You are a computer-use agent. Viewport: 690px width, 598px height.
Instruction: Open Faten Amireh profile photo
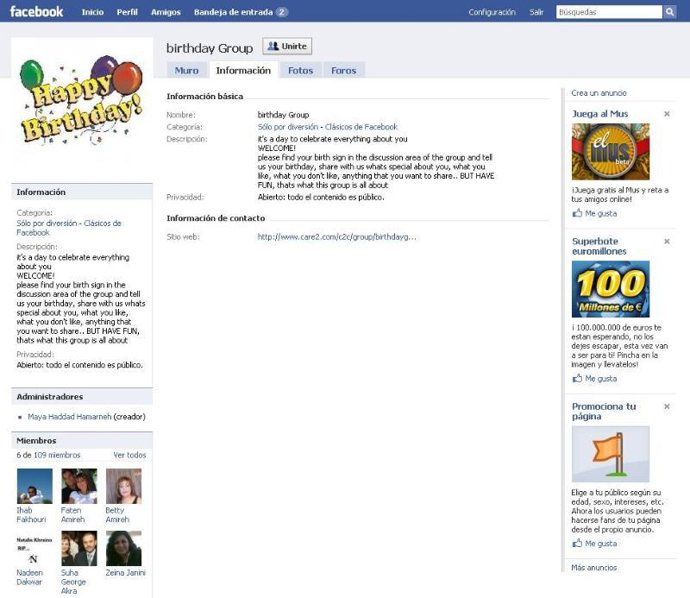[79, 486]
